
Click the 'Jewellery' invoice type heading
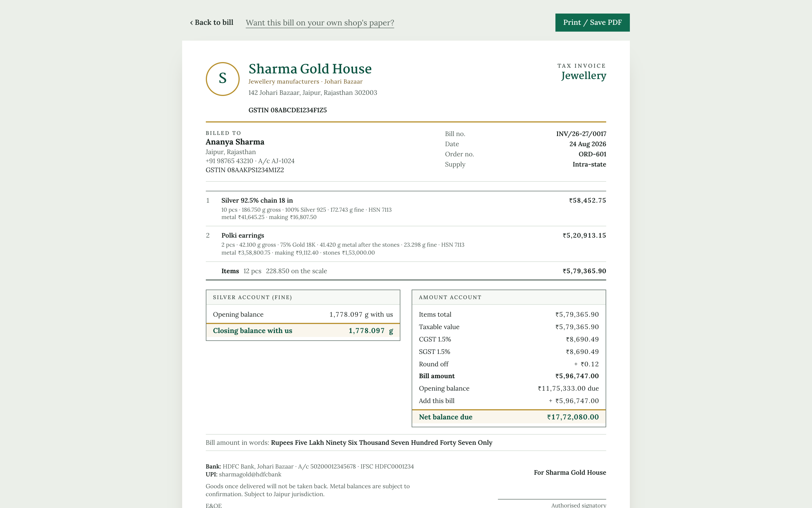pyautogui.click(x=584, y=76)
